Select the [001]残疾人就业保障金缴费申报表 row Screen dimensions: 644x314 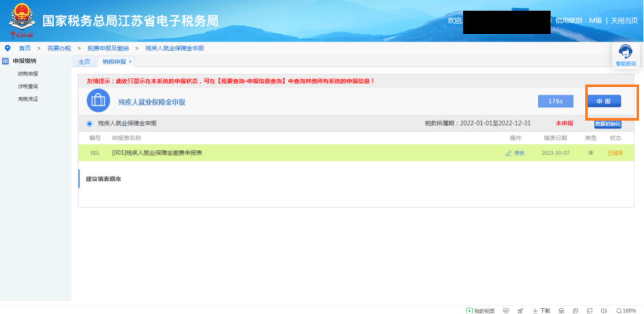[x=356, y=153]
